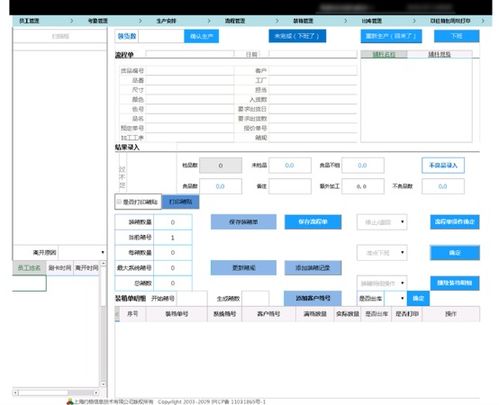This screenshot has width=499, height=405.
Task: Open the 流程管理 menu
Action: (x=235, y=21)
